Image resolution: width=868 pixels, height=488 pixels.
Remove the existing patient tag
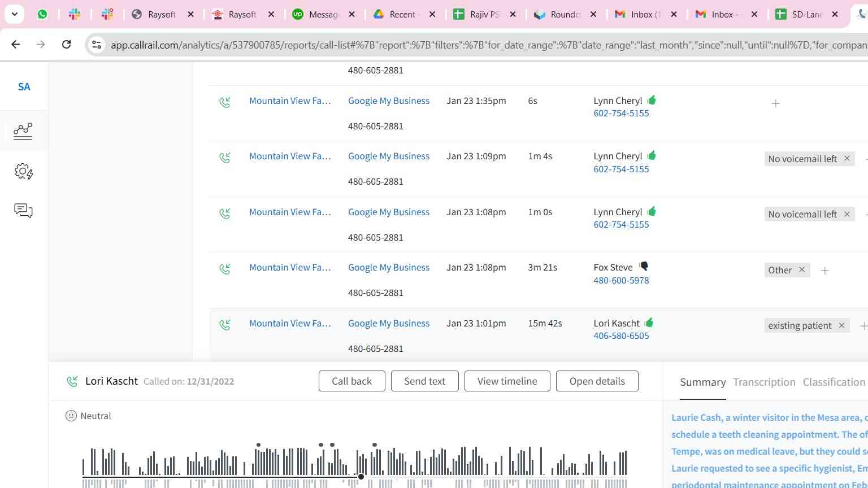[x=842, y=325]
